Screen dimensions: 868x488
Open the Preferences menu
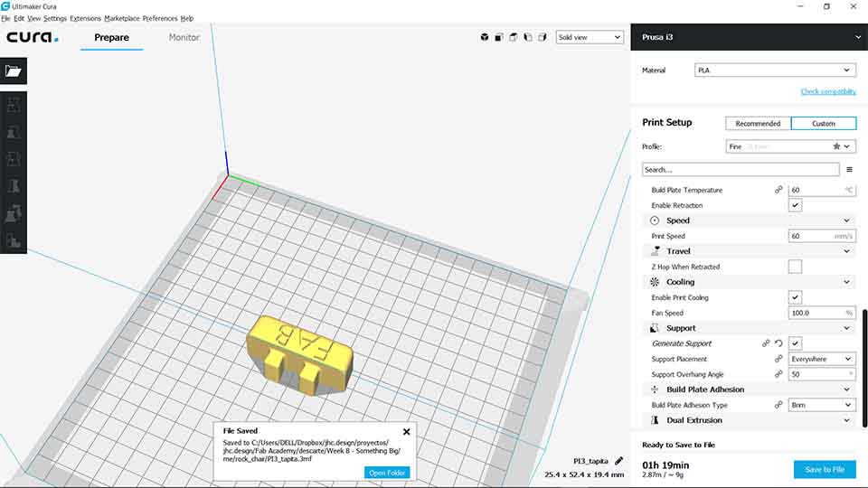[x=160, y=18]
